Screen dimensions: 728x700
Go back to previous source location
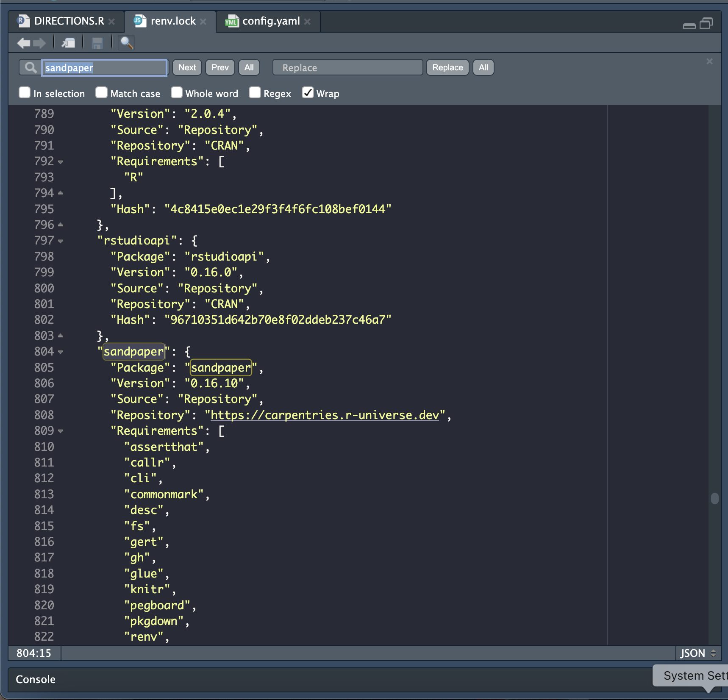point(24,43)
